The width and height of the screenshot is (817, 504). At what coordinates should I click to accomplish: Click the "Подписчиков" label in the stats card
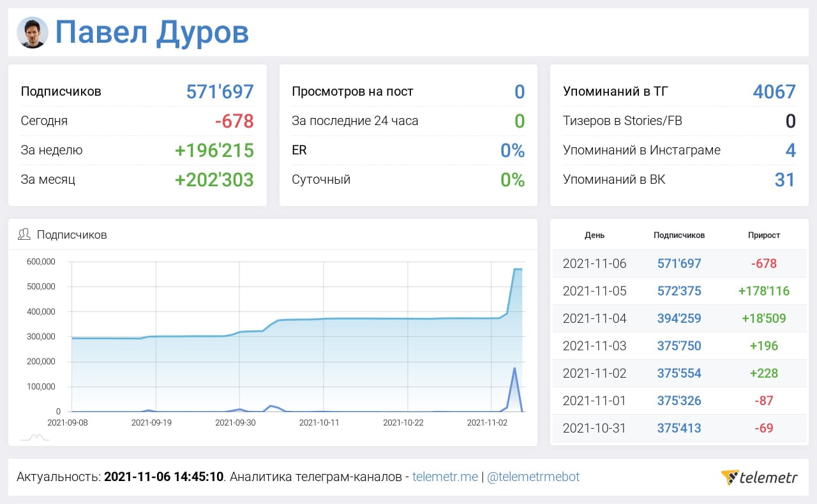tap(61, 91)
